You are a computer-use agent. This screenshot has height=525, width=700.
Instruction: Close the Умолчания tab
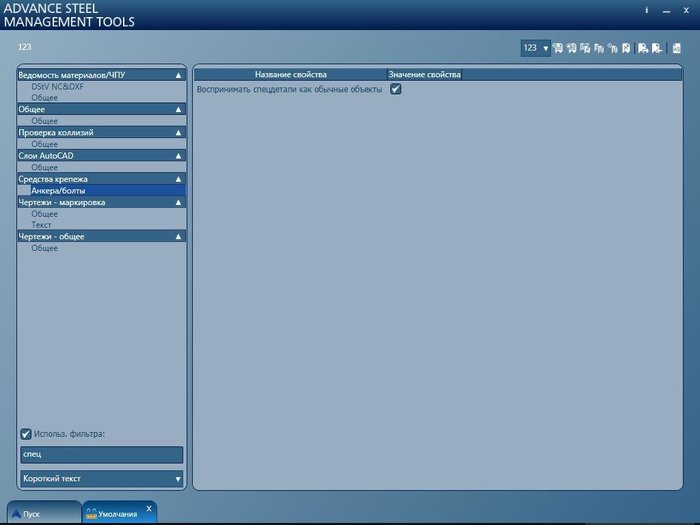149,508
